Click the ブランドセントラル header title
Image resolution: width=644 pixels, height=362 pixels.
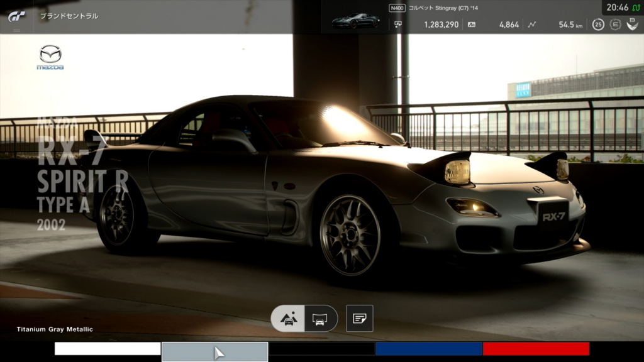(x=69, y=16)
